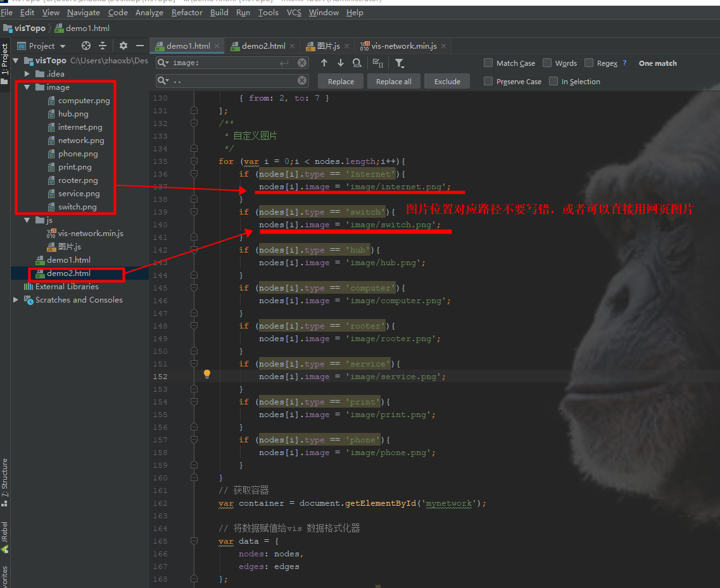Enable Regex checkbox
This screenshot has width=720, height=588.
[589, 63]
